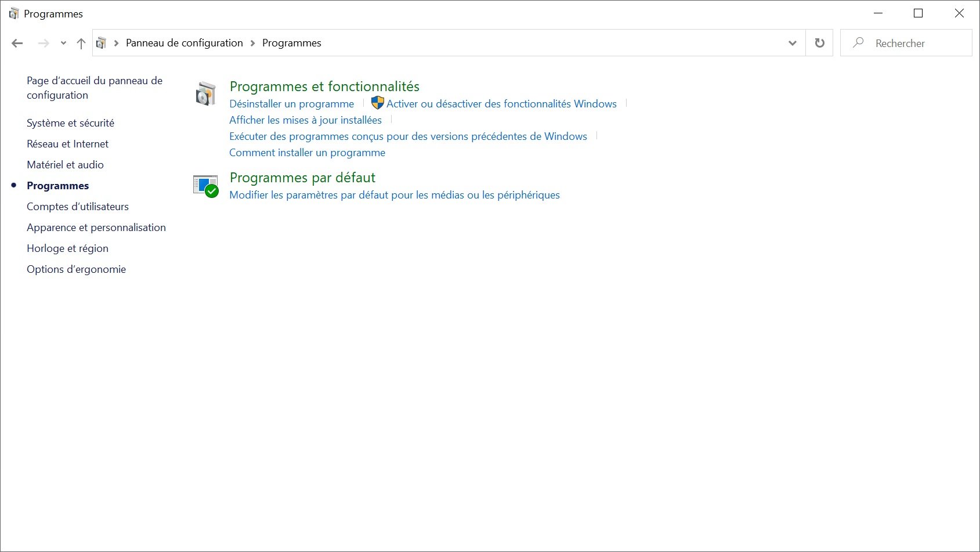Screen dimensions: 980x552
Task: Open Comment installer un programme
Action: (x=307, y=153)
